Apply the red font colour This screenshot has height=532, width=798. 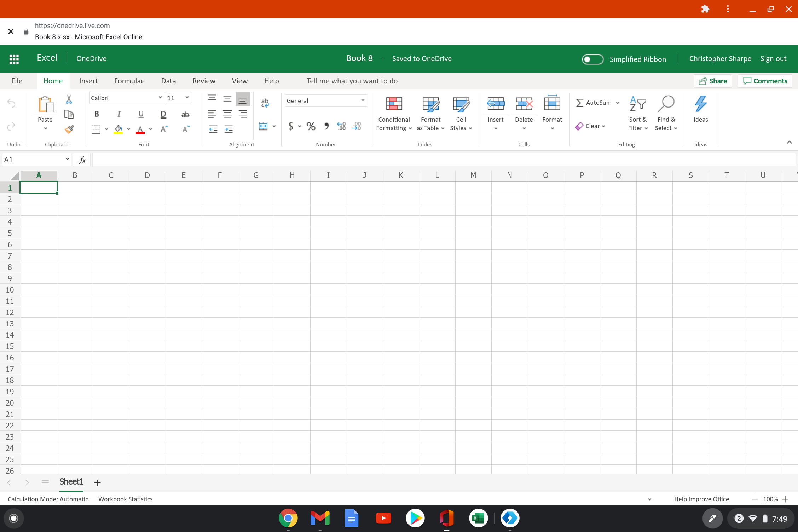click(x=140, y=129)
